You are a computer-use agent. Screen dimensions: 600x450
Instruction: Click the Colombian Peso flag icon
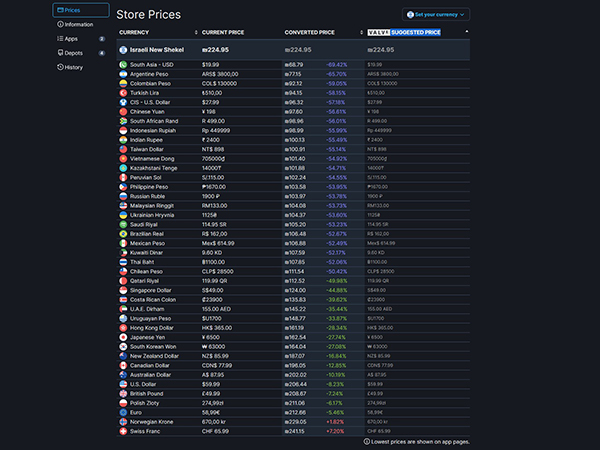click(123, 83)
